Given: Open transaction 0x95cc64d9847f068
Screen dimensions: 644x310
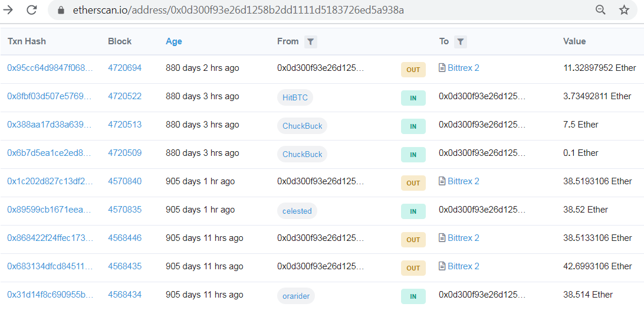Looking at the screenshot, I should point(50,68).
